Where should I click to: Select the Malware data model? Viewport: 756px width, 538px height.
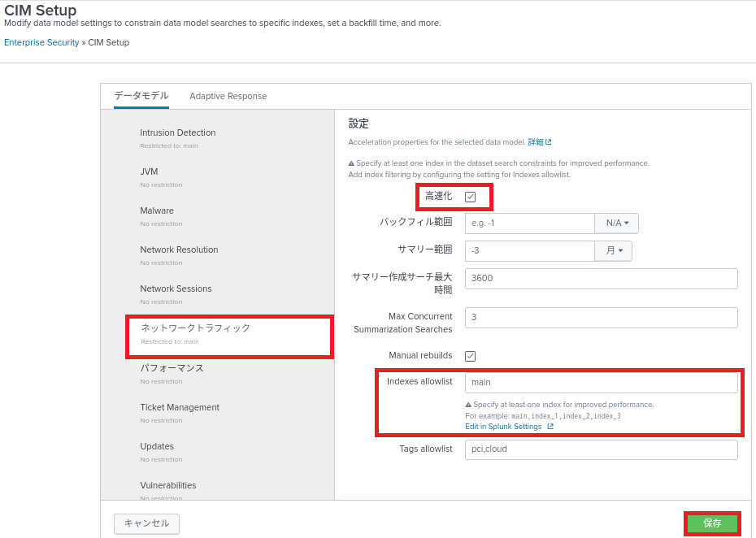tap(157, 211)
